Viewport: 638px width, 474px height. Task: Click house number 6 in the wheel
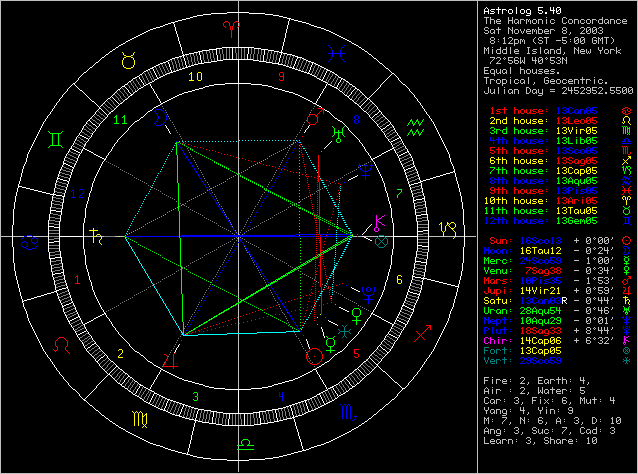coord(399,280)
